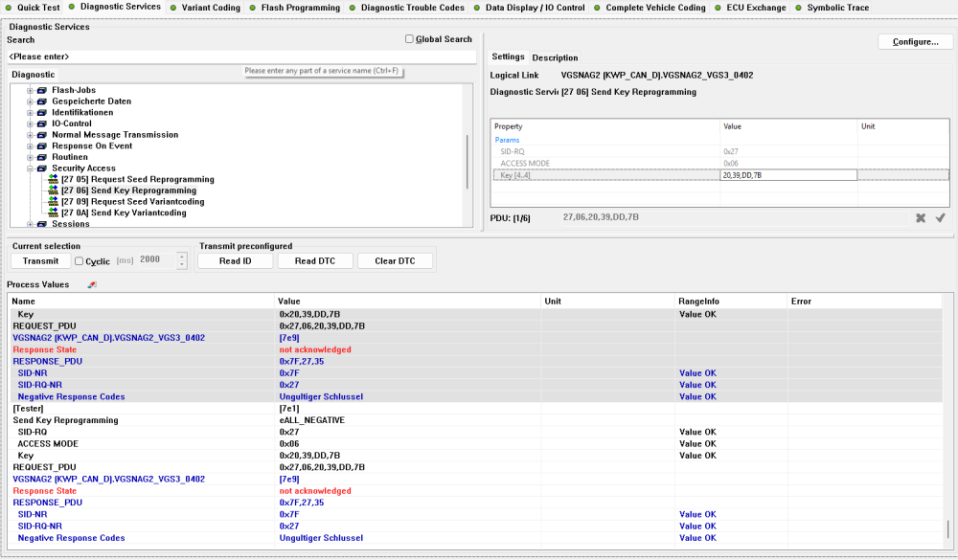Open the Symbolic Trace tab

coord(833,8)
